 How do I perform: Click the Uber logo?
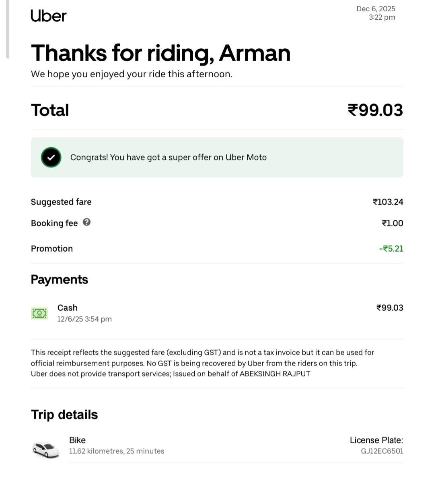[x=48, y=16]
